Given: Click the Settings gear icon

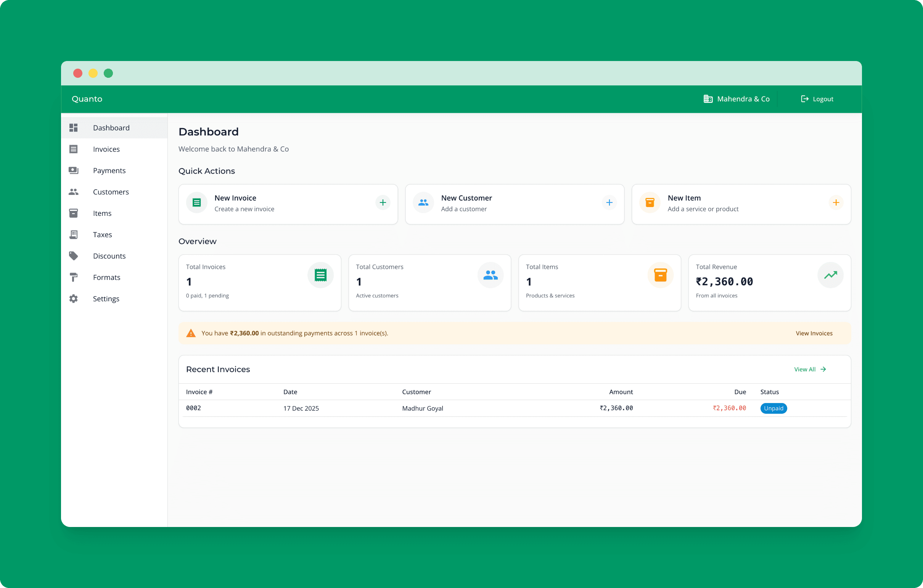Looking at the screenshot, I should tap(73, 299).
